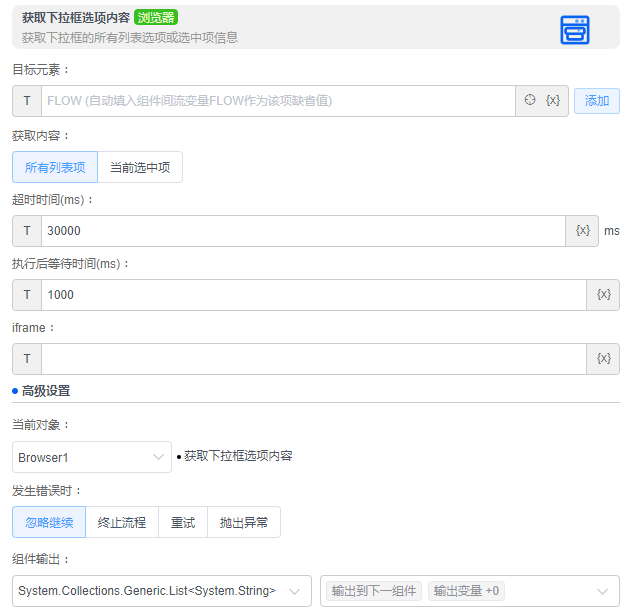Open the Browser1 current object dropdown
630x611 pixels.
tap(92, 457)
